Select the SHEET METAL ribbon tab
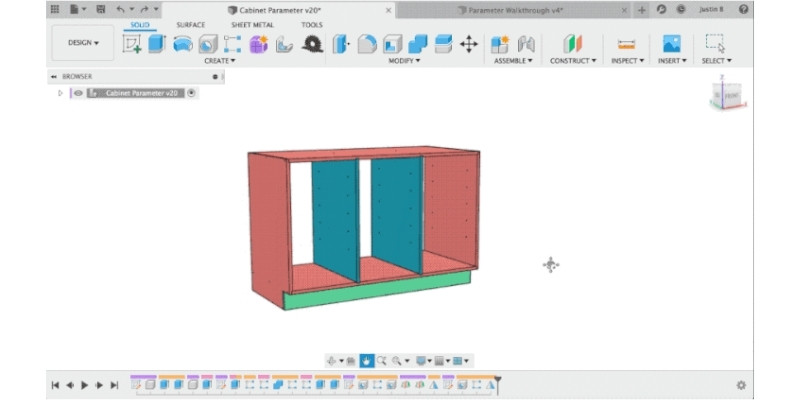This screenshot has height=400, width=800. (x=253, y=25)
